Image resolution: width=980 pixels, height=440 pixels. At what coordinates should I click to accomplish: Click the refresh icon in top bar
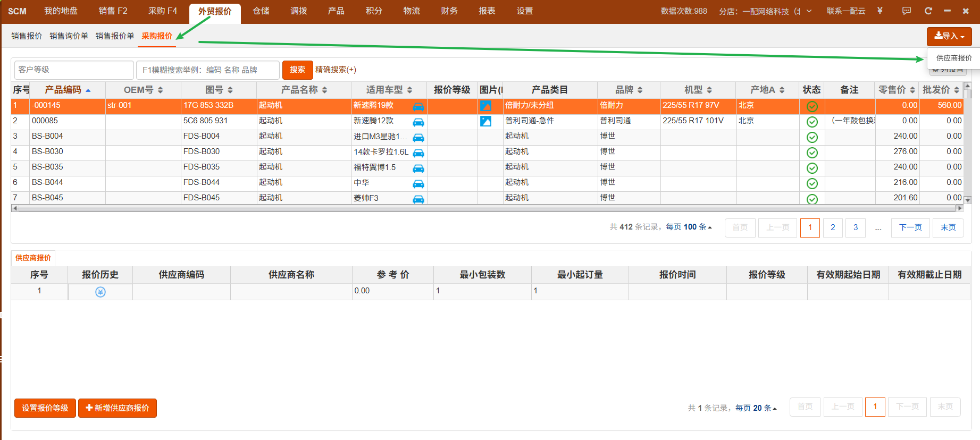[x=928, y=11]
